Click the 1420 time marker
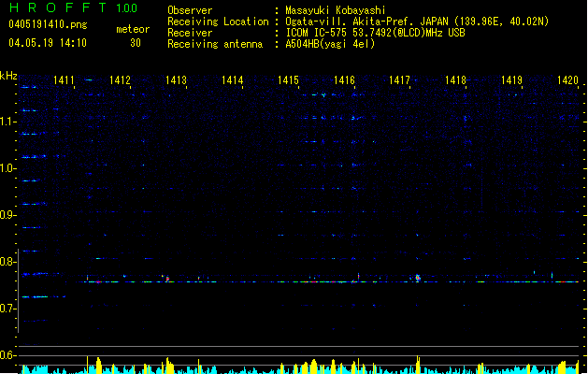Viewport: 588px width, 374px height. pyautogui.click(x=567, y=80)
